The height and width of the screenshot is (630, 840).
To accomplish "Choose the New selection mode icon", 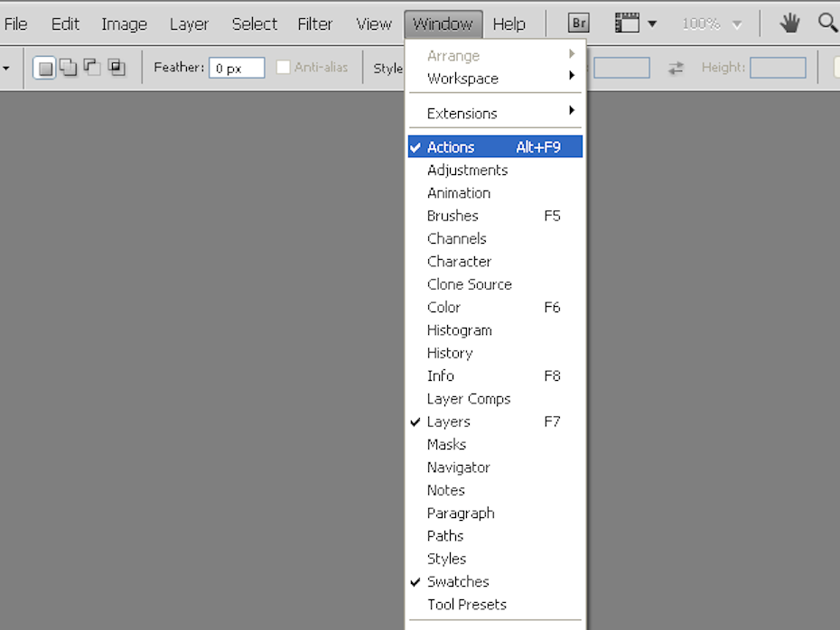I will pos(43,67).
